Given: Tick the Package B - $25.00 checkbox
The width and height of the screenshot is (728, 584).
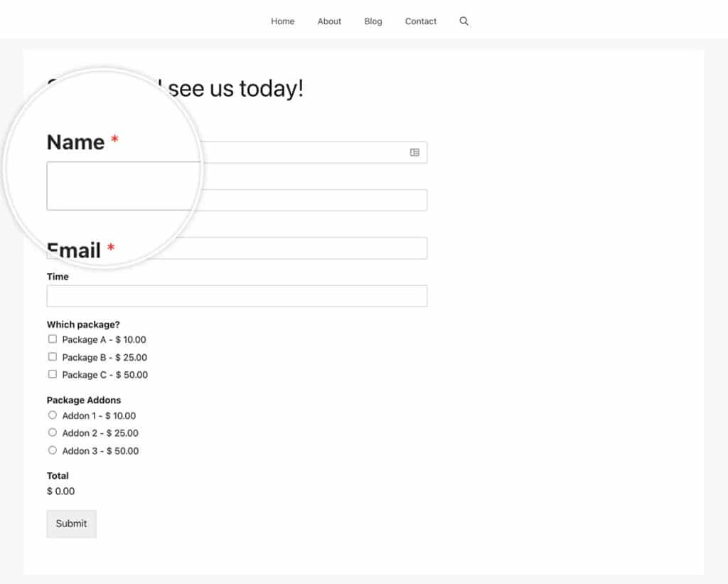Looking at the screenshot, I should coord(53,357).
